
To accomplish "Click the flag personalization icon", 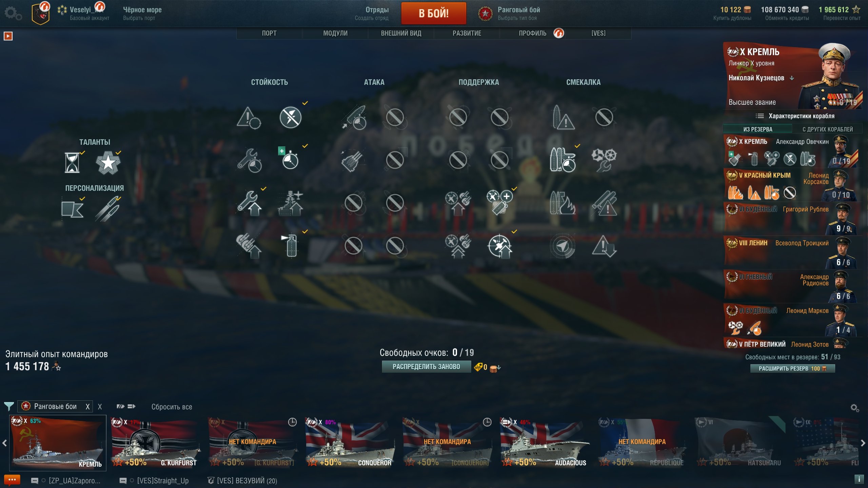I will tap(72, 209).
